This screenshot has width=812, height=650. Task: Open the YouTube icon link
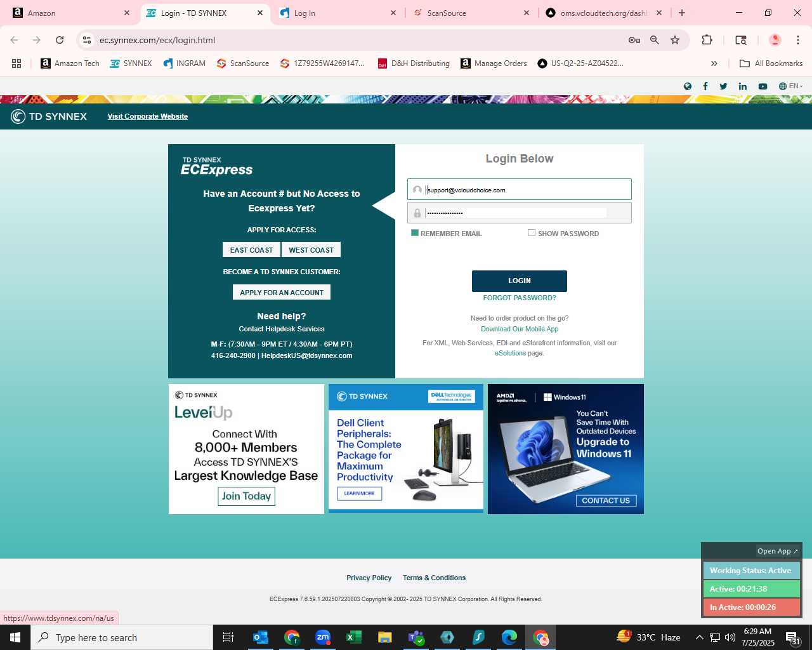pyautogui.click(x=763, y=86)
